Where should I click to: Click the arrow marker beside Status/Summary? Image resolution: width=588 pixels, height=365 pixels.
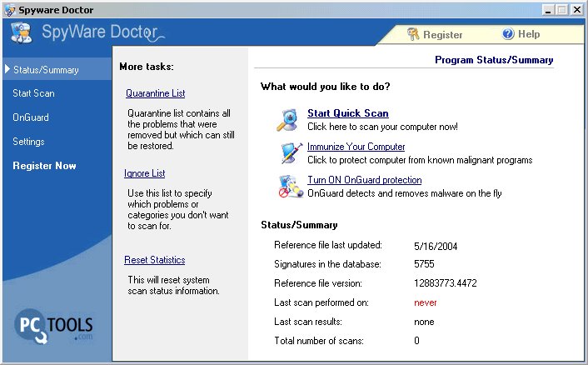[x=7, y=69]
